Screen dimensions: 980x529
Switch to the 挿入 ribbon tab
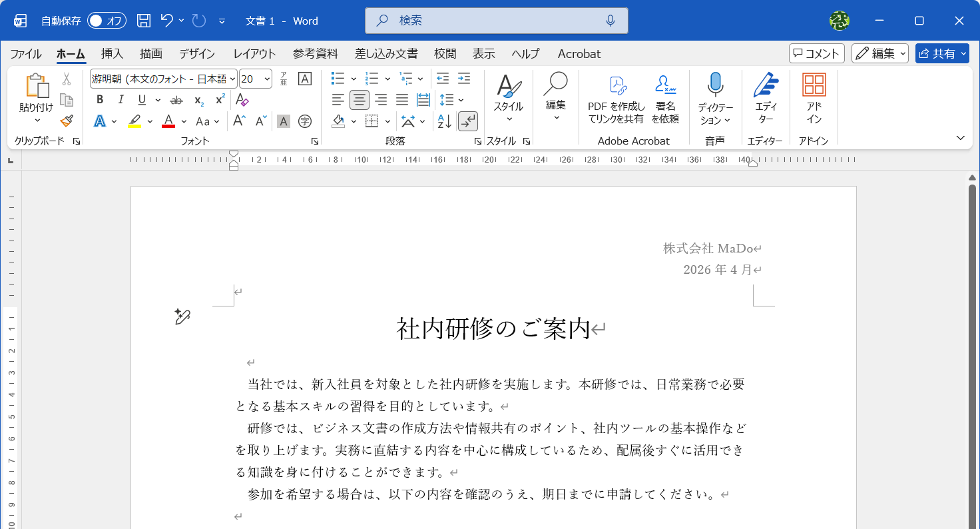point(112,53)
